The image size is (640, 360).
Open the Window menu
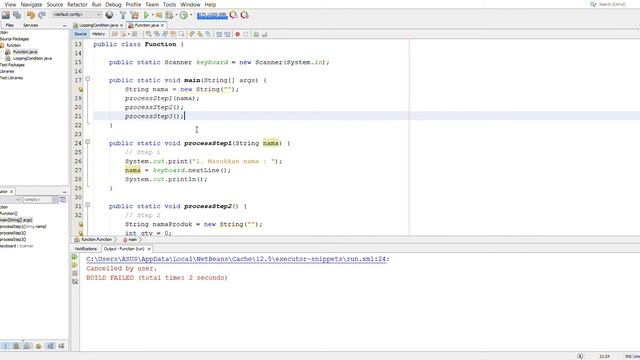tap(190, 4)
